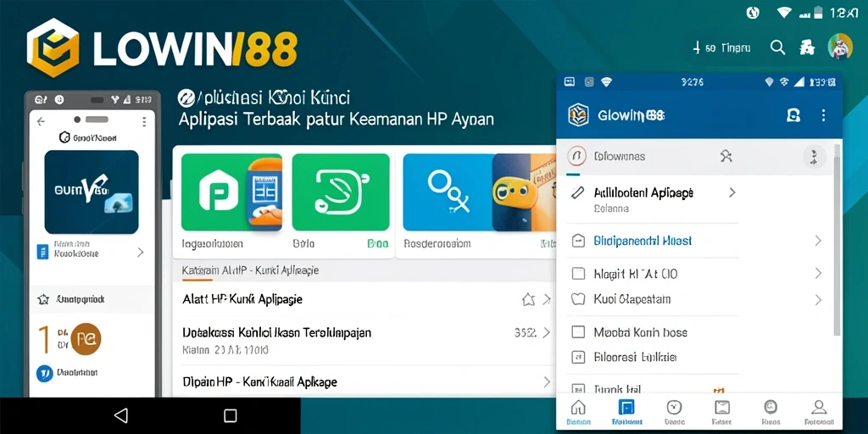Viewport: 868px width, 434px height.
Task: Tap heart-shaped icon beside Kuoi Olapeatam
Action: 577,299
